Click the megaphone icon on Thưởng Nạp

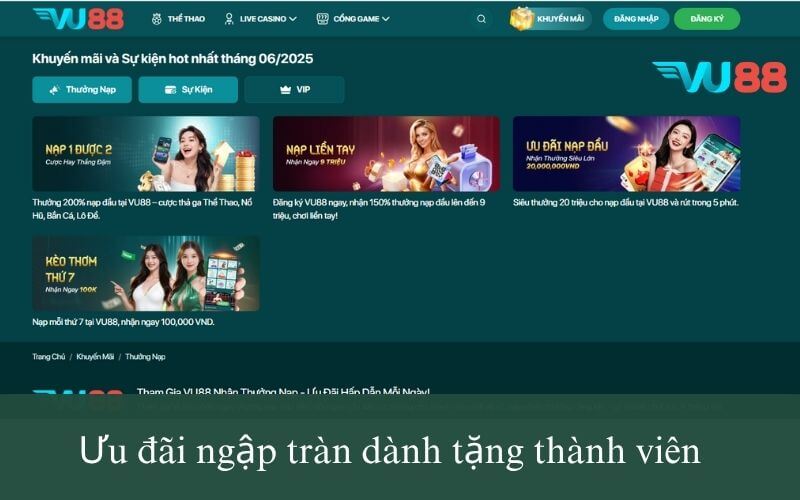click(54, 90)
